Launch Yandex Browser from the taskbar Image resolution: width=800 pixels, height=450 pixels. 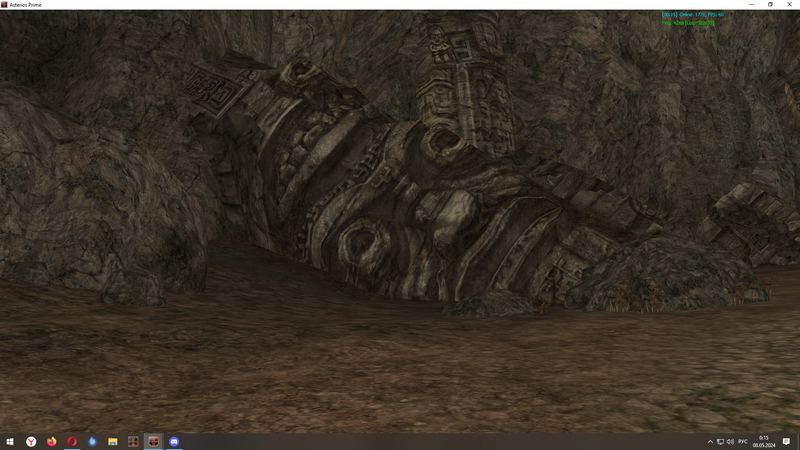click(31, 441)
